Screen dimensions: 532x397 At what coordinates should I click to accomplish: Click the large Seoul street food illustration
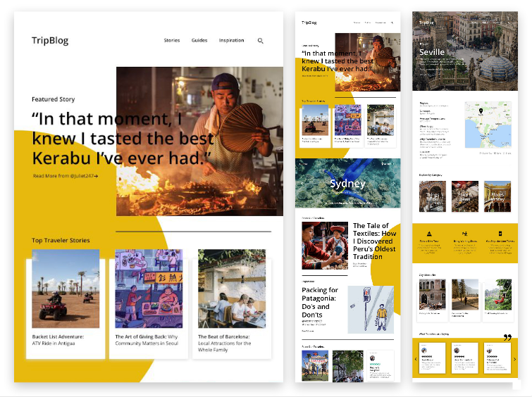click(149, 289)
